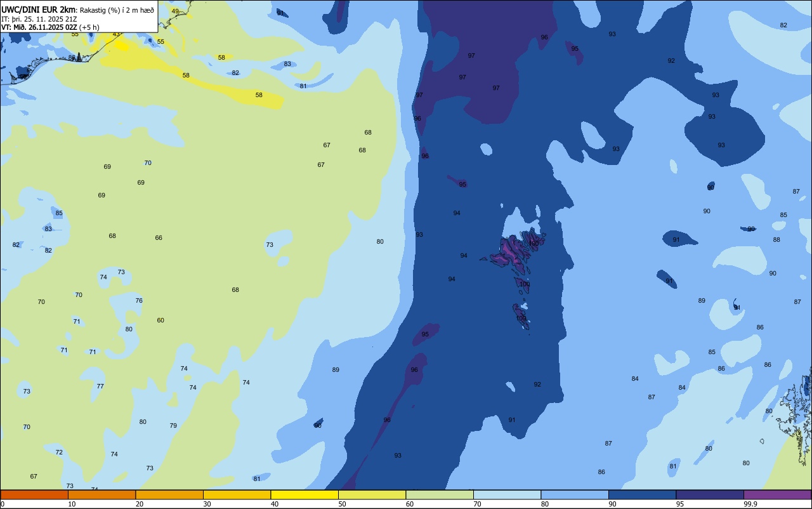Select the orange 10–20 legend swatch
The image size is (812, 509).
(101, 494)
